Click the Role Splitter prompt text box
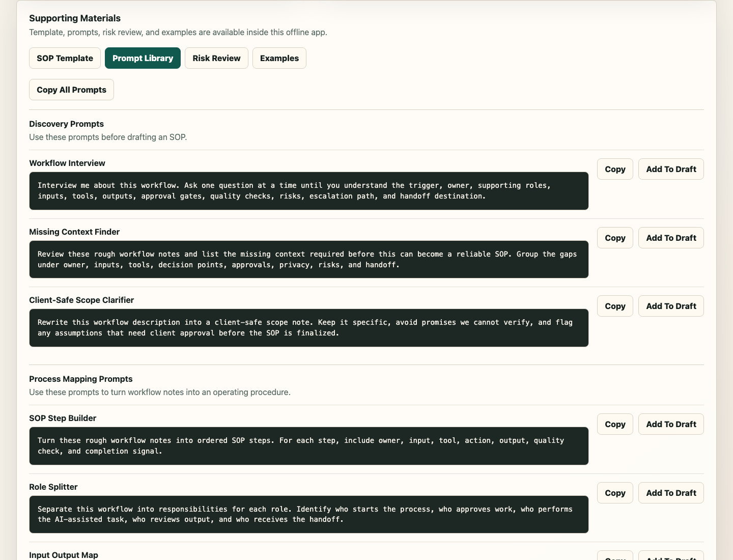The image size is (733, 560). pyautogui.click(x=309, y=514)
